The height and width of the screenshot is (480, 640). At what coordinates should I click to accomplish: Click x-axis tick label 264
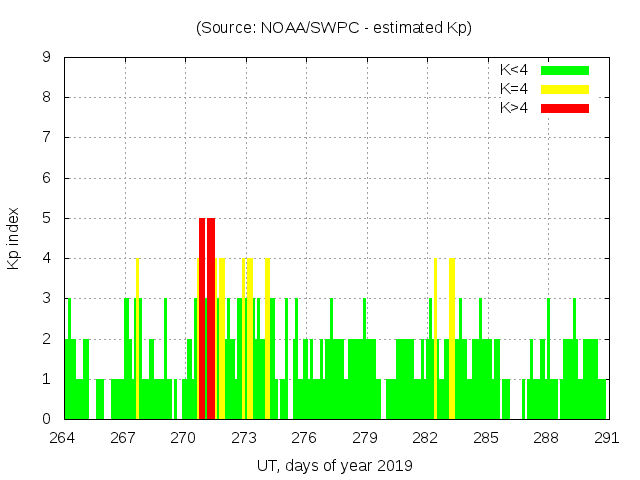63,437
